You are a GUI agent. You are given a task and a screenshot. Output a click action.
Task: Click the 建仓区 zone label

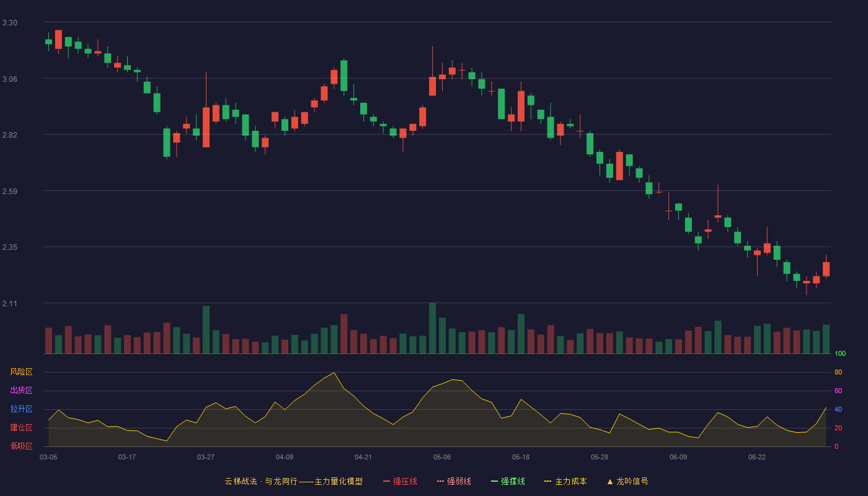pos(21,428)
